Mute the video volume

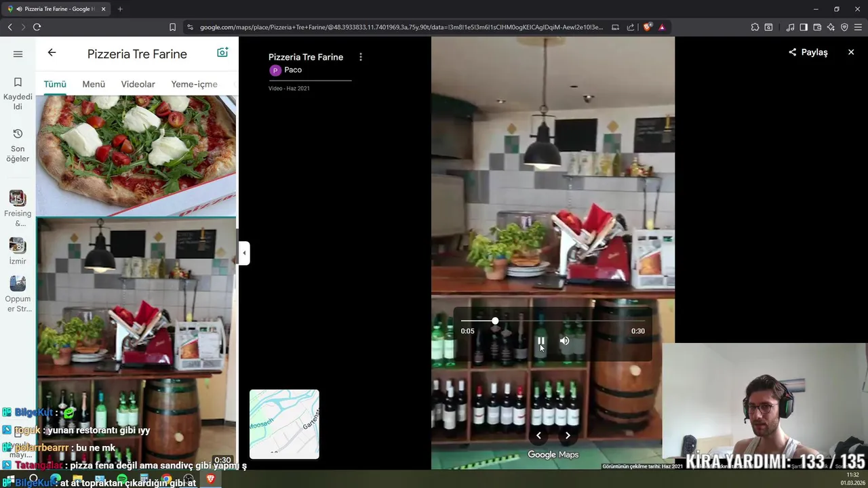[x=564, y=341]
